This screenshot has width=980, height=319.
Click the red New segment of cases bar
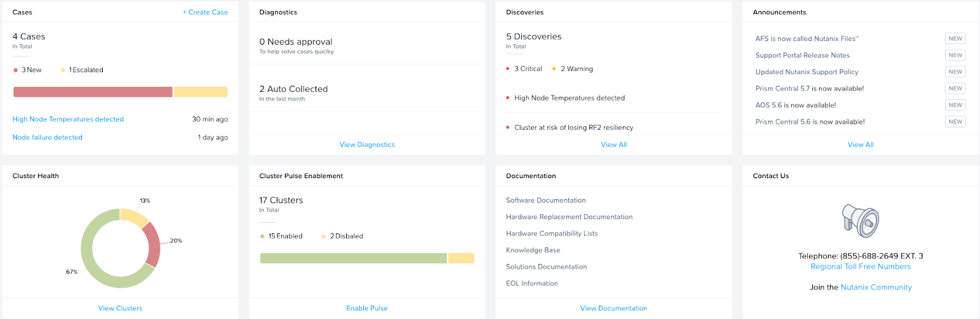[92, 92]
